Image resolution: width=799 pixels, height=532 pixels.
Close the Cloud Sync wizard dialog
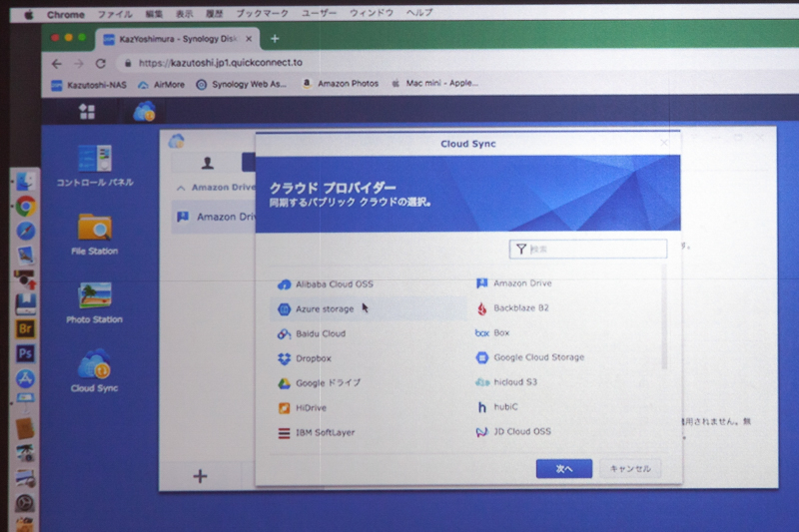(664, 143)
